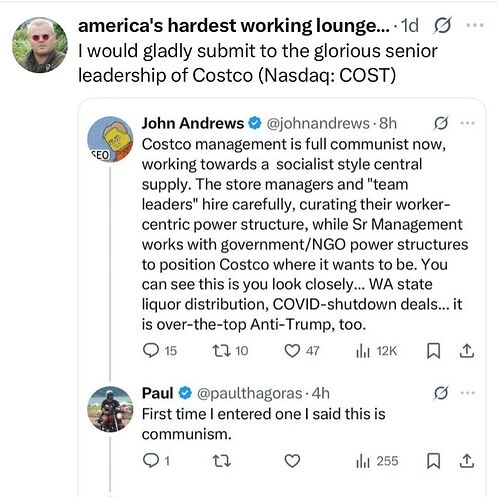
Task: Retweet John Andrews' tweet with 10 reposts
Action: (x=221, y=351)
